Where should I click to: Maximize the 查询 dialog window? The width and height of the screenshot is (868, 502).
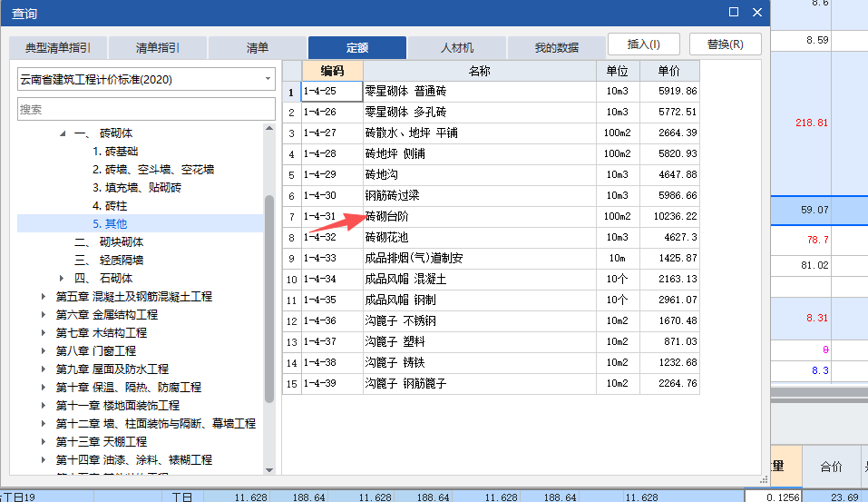734,12
